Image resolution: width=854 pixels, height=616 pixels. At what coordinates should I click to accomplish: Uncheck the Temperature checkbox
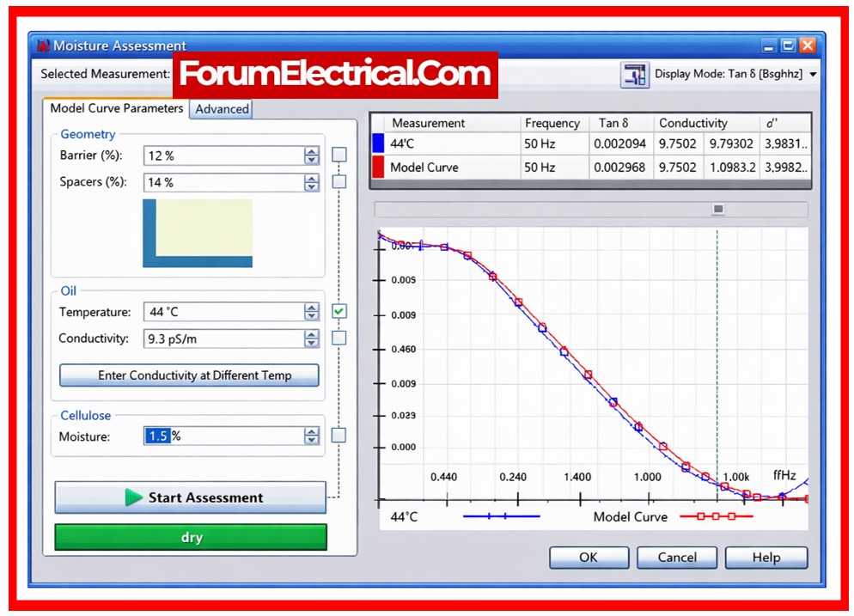(x=339, y=311)
